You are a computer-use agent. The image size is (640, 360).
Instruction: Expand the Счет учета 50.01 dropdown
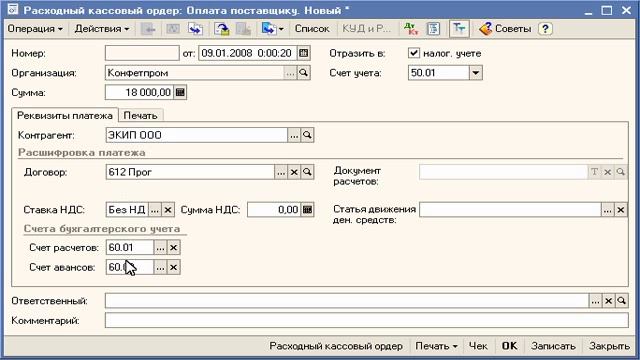tap(476, 73)
